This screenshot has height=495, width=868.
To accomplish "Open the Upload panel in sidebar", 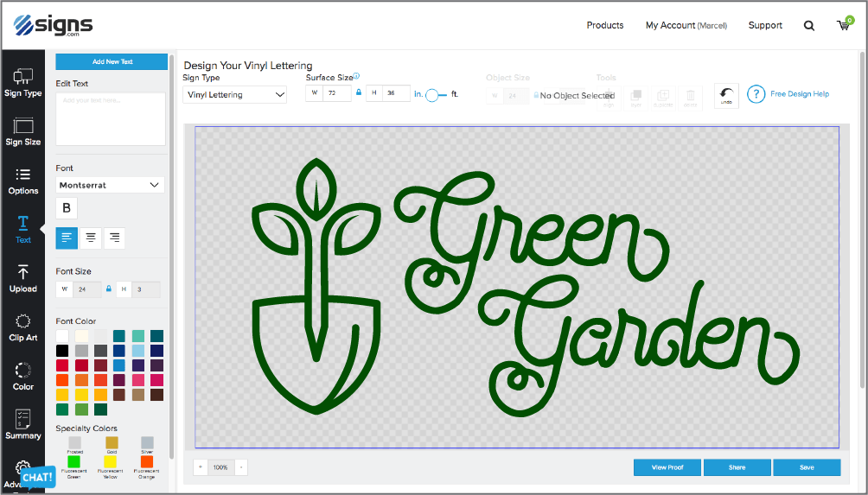I will 23,278.
